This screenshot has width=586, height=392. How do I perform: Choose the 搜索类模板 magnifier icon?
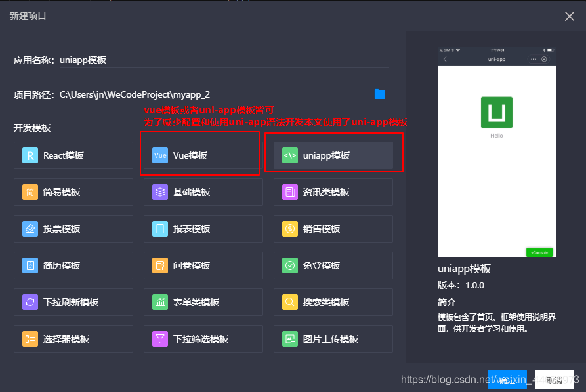(290, 302)
